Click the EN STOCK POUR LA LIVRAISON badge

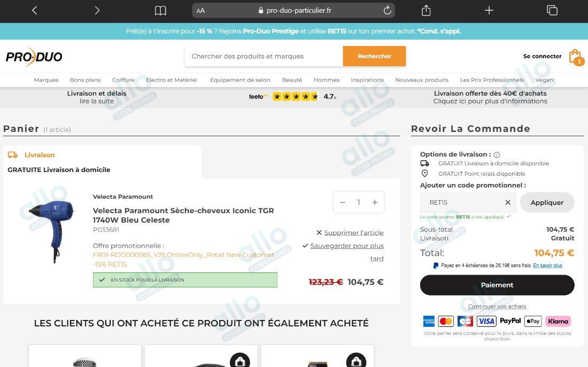(185, 280)
